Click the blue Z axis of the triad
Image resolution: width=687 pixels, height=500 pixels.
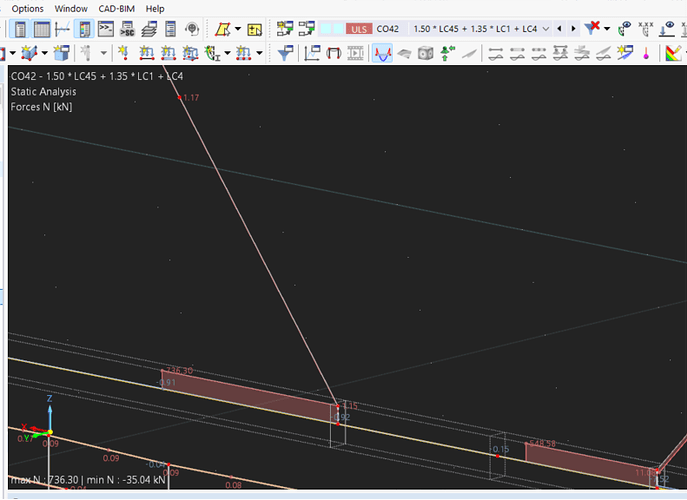(50, 416)
